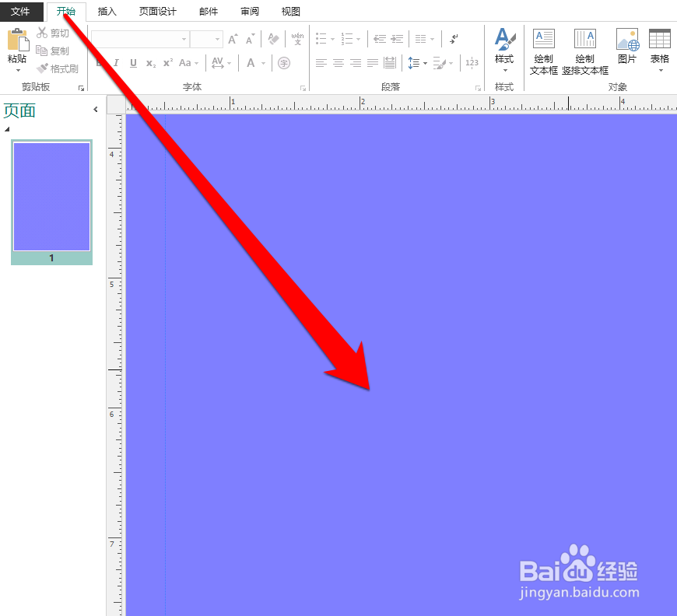
Task: Decrease font size with the smaller A icon
Action: click(x=250, y=40)
